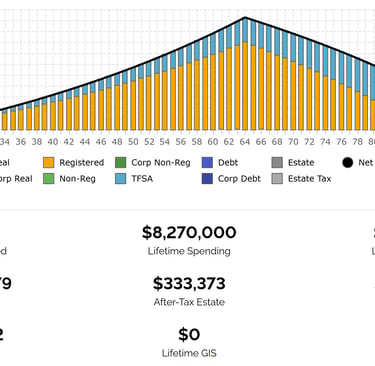Viewport: 375px width, 366px height.
Task: Toggle the Estate Tax legend swatch
Action: click(x=277, y=179)
